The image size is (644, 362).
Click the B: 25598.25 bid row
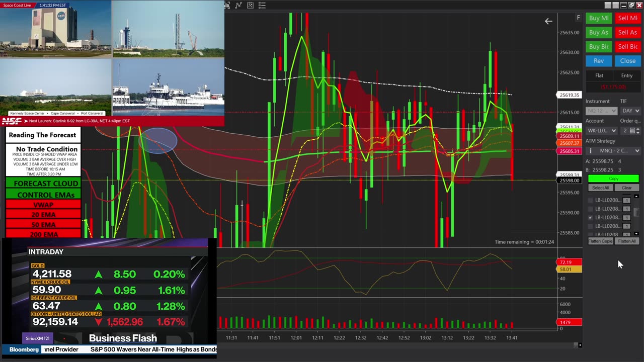click(x=604, y=170)
